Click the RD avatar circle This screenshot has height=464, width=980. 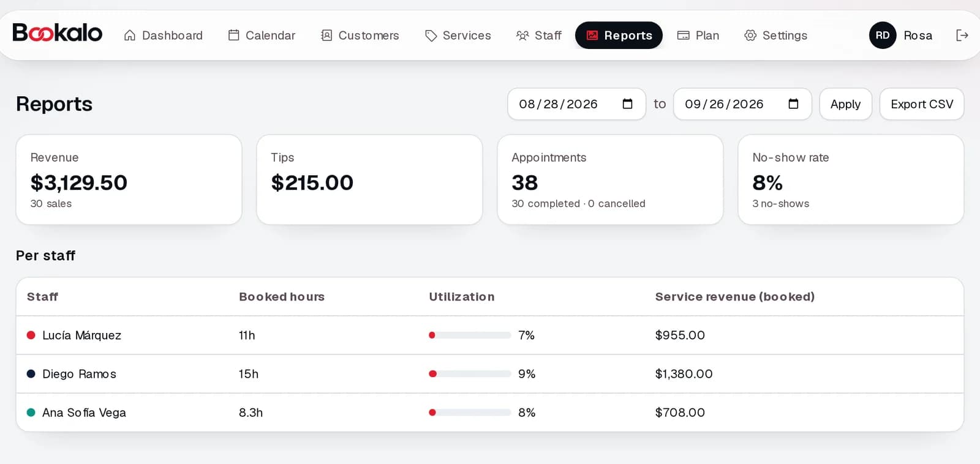[x=883, y=36]
